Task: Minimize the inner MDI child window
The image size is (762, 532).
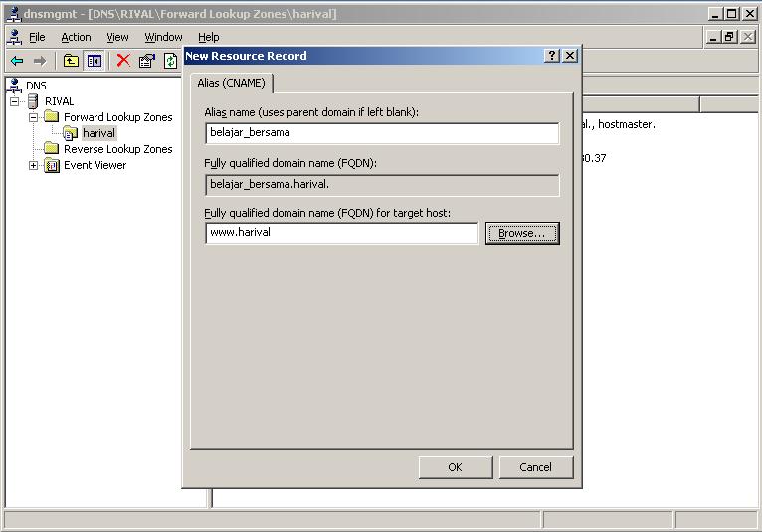Action: click(x=713, y=37)
